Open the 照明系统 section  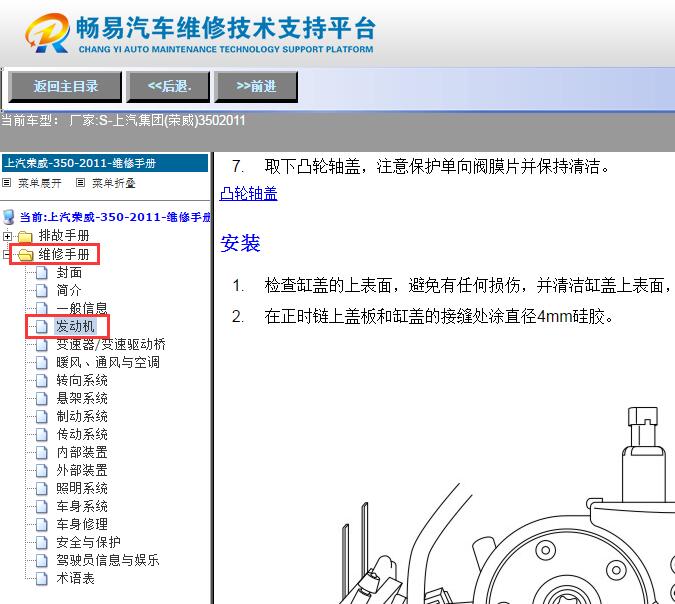82,488
